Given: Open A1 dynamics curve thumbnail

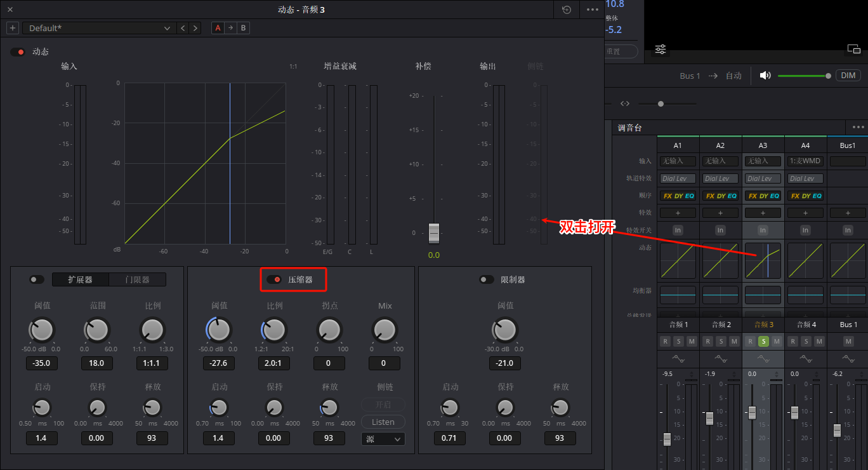Looking at the screenshot, I should coord(678,260).
